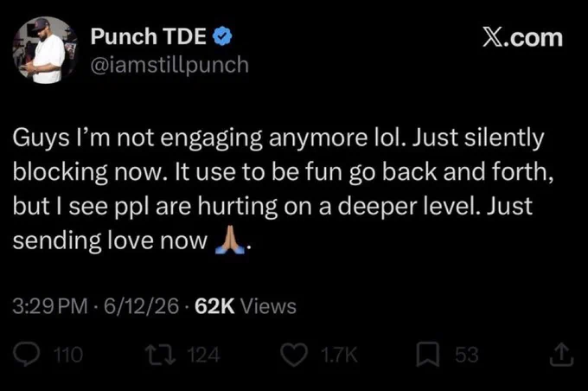Open the Punch TDE profile picture
This screenshot has height=391, width=588.
pos(45,50)
